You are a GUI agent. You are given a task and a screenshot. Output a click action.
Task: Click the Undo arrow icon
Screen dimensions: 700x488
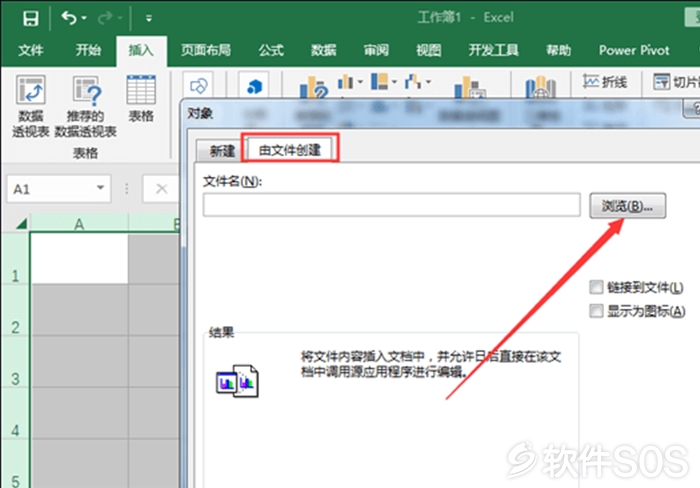[x=68, y=18]
